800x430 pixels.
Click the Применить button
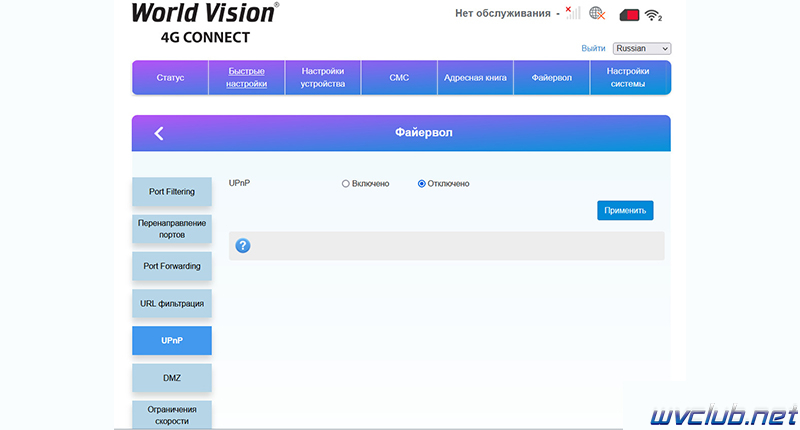pos(625,210)
